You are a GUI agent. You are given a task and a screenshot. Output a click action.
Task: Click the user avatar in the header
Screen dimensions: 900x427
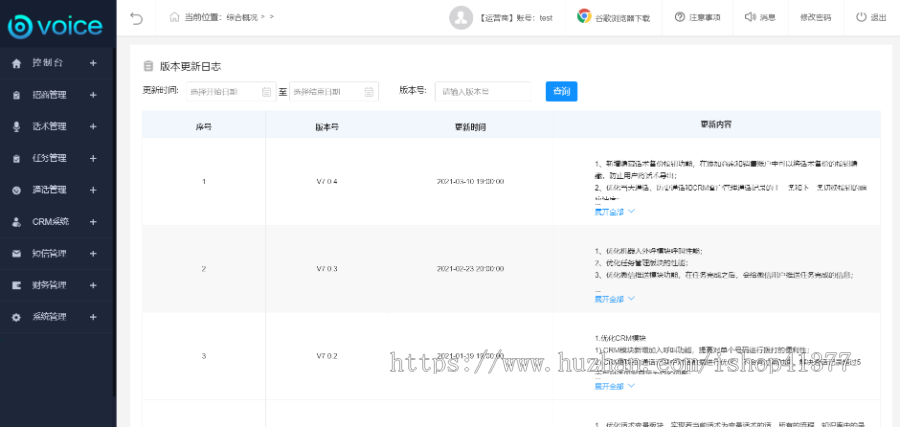point(460,17)
